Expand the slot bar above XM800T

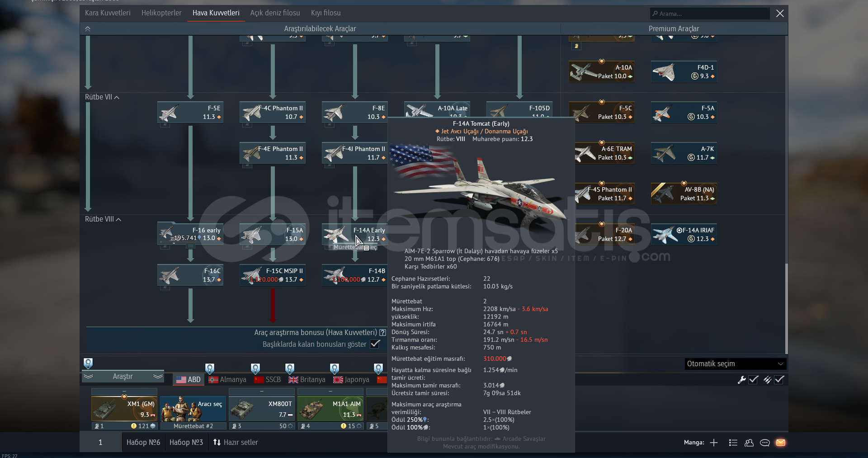[x=262, y=391]
